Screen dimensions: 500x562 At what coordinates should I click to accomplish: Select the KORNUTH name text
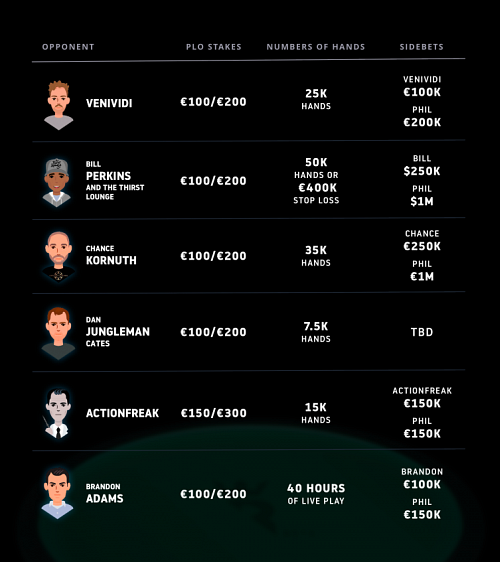pos(111,260)
